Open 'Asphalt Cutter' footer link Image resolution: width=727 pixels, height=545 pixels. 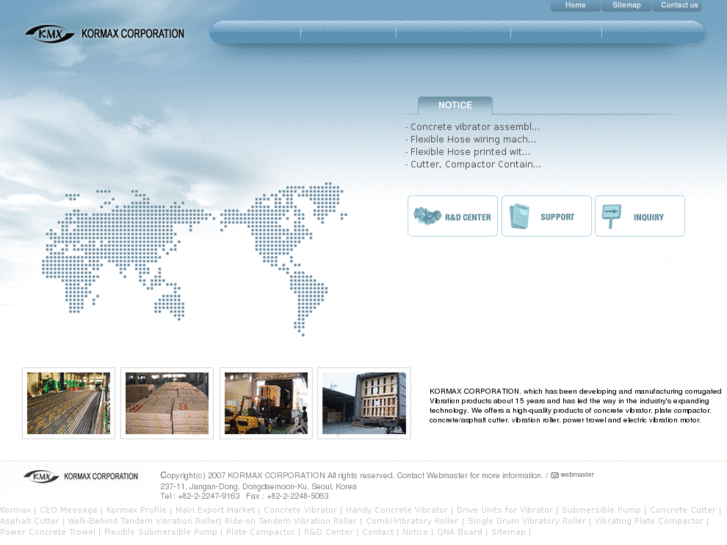click(30, 521)
